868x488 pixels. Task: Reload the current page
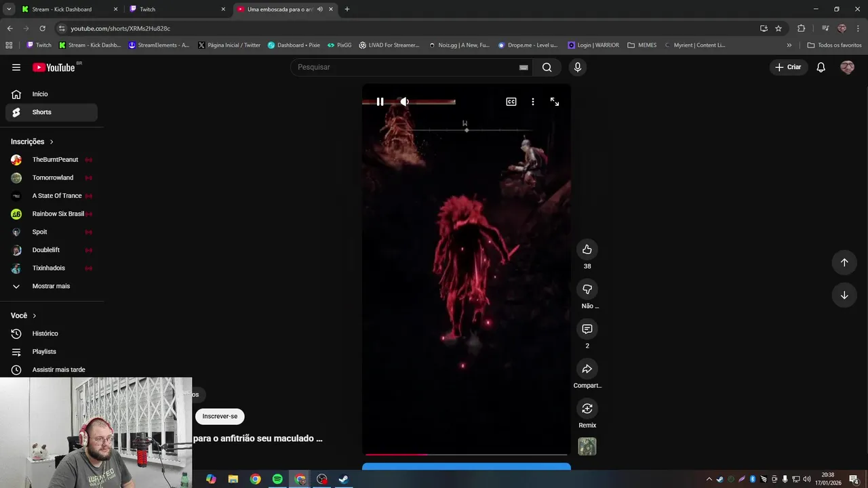[x=42, y=28]
